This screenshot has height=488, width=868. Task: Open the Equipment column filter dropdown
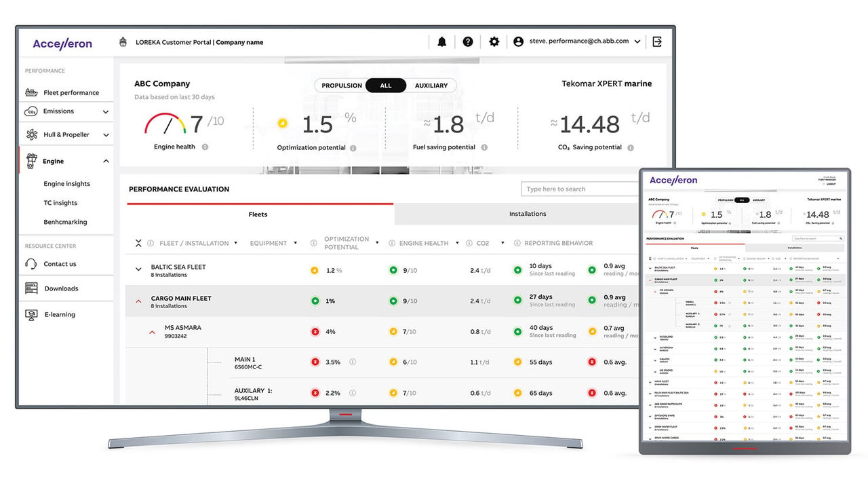click(296, 243)
